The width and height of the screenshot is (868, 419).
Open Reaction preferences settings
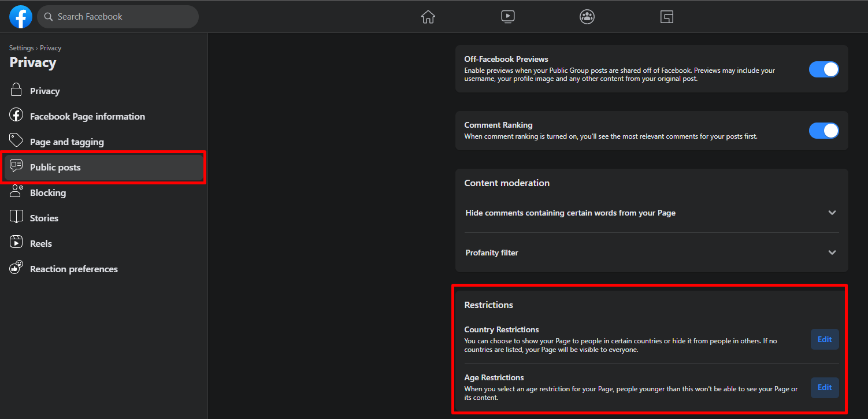[x=104, y=269]
